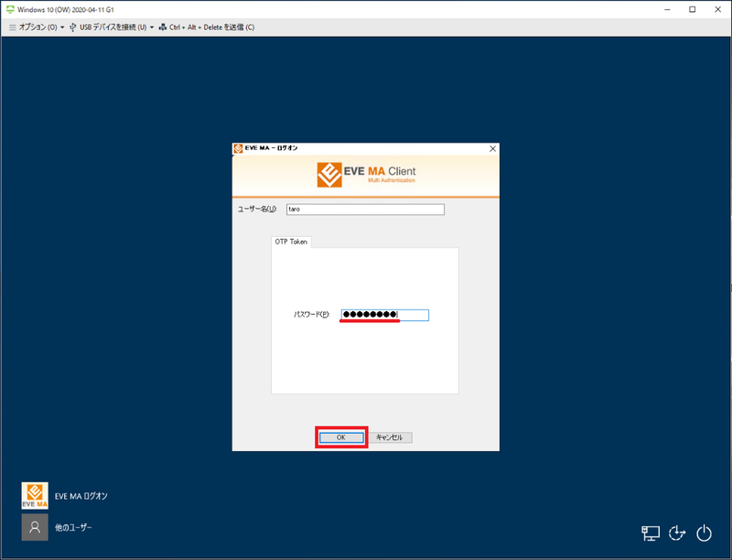
Task: Open the Ease of Access icon
Action: click(677, 533)
